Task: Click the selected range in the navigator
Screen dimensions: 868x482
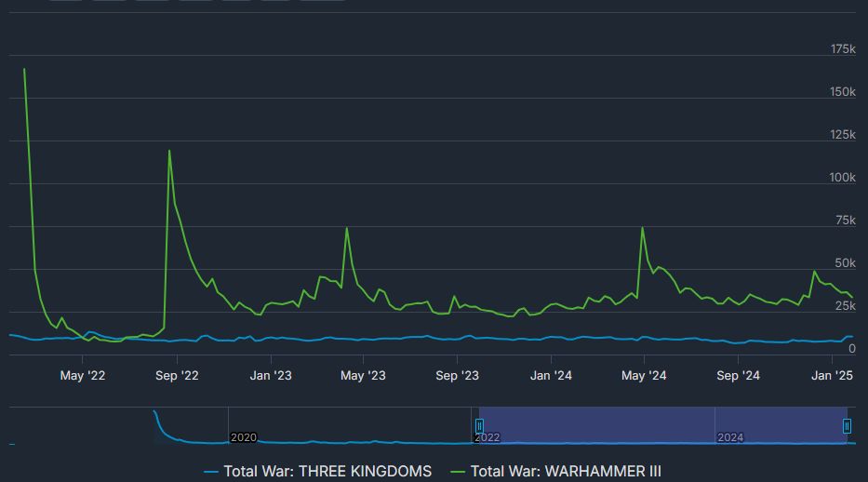Action: coord(663,425)
